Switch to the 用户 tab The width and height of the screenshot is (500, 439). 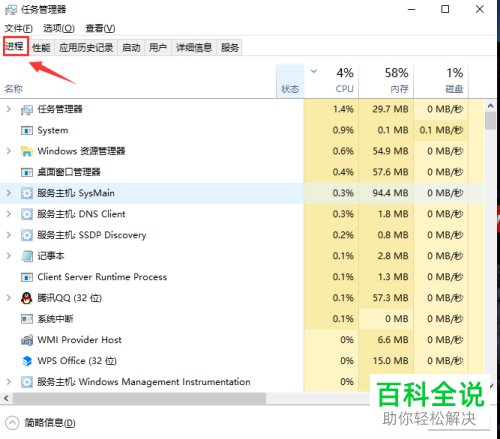click(x=158, y=48)
